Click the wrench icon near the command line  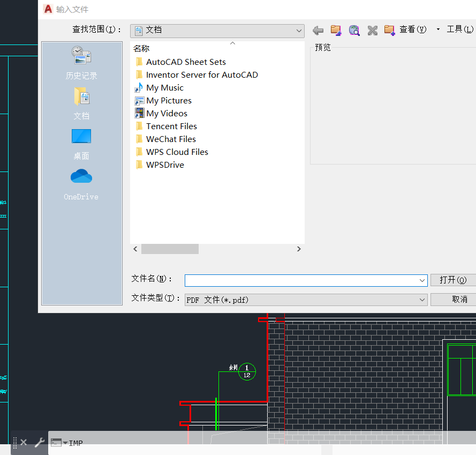point(39,442)
